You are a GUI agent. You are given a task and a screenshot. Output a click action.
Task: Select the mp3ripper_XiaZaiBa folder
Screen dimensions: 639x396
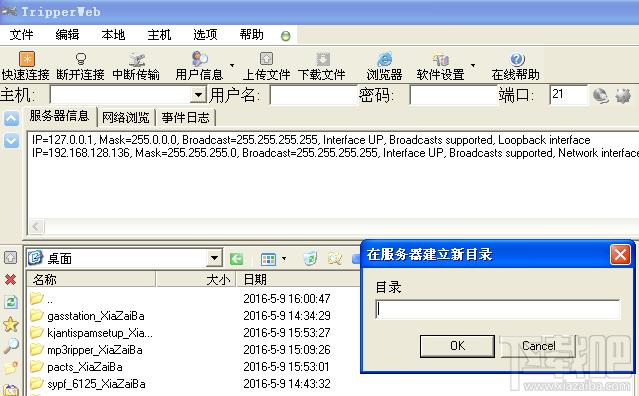coord(95,350)
